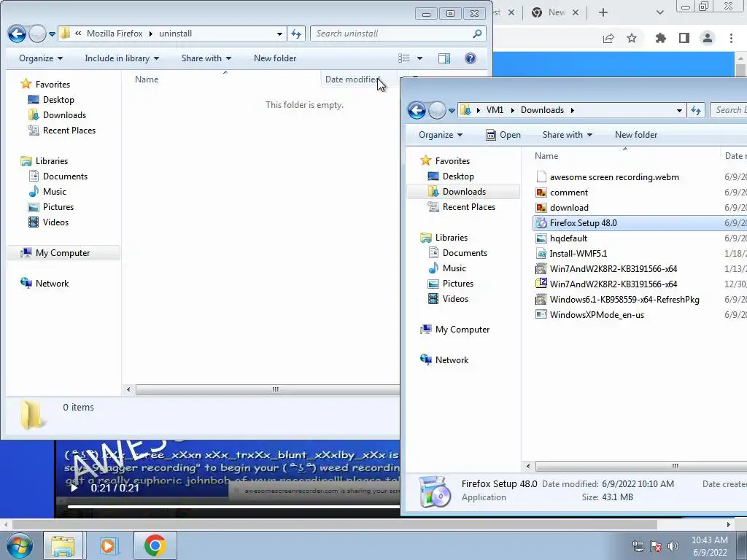
Task: Expand the view options arrow in uninstall window
Action: [419, 58]
